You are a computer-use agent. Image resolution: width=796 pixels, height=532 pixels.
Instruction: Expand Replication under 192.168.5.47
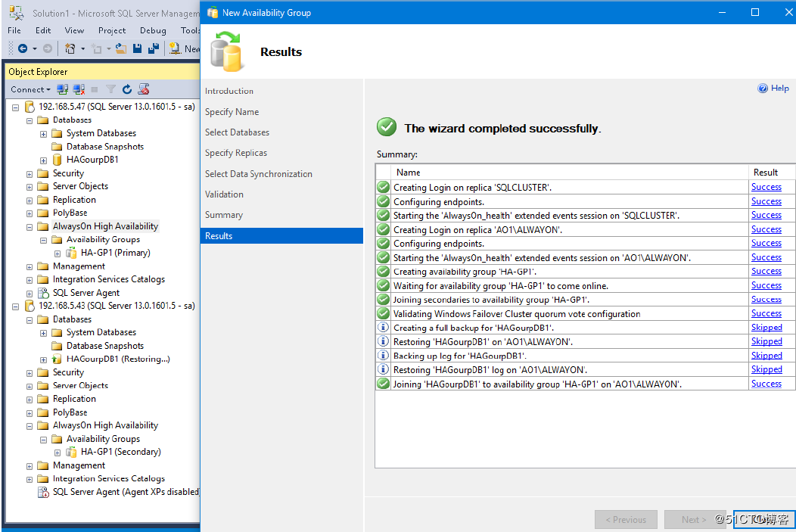(x=30, y=201)
